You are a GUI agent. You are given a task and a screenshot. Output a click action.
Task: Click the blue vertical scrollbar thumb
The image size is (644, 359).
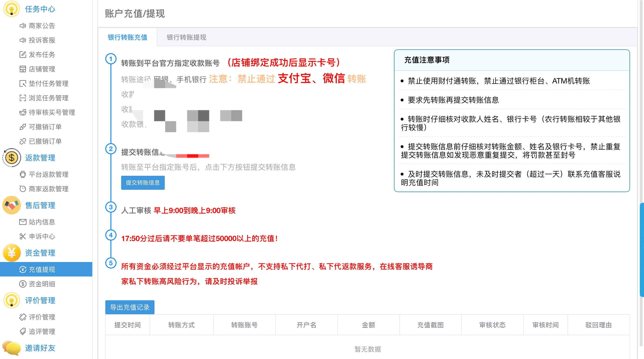(x=642, y=250)
